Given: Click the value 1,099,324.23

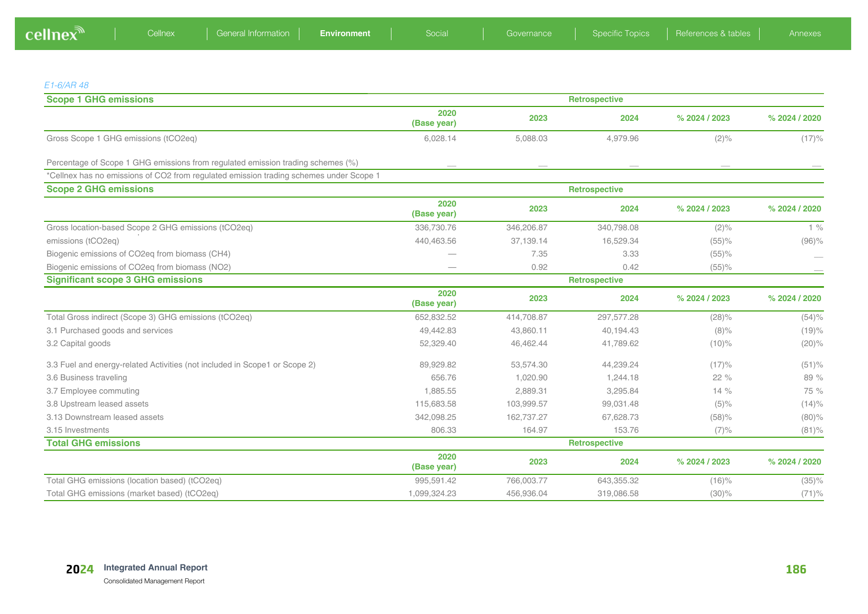Looking at the screenshot, I should (433, 494).
